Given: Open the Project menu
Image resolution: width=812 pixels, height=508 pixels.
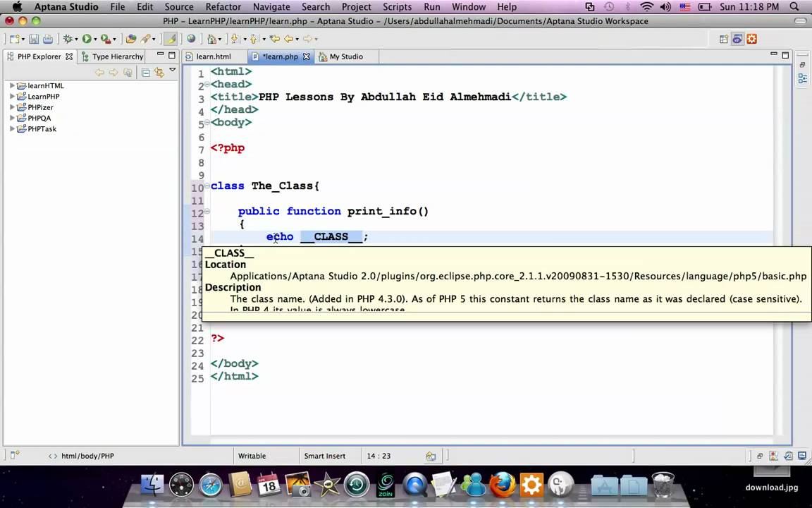Looking at the screenshot, I should point(356,7).
